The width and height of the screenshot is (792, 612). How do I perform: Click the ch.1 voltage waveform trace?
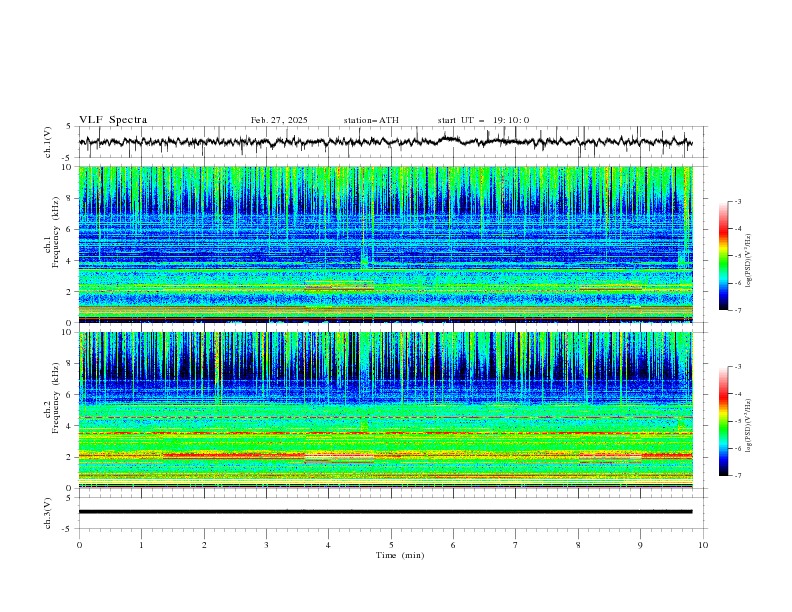(x=385, y=141)
